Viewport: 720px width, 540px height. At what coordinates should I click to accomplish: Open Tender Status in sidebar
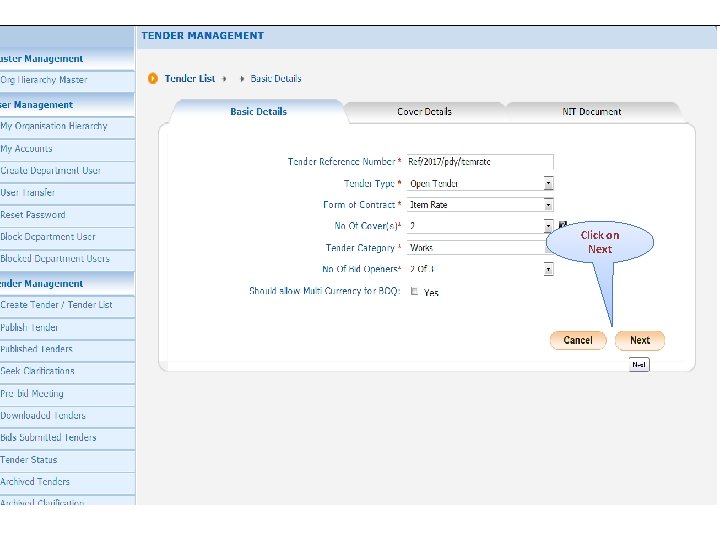[x=67, y=460]
